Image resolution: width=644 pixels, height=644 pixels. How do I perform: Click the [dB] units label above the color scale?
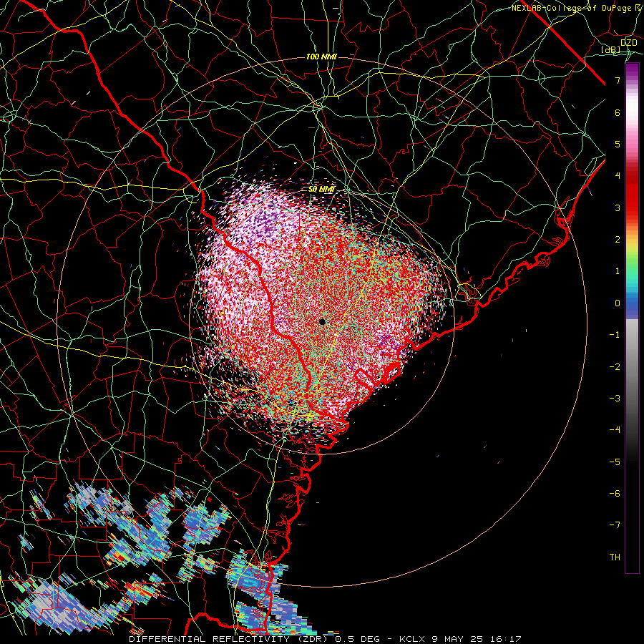611,49
